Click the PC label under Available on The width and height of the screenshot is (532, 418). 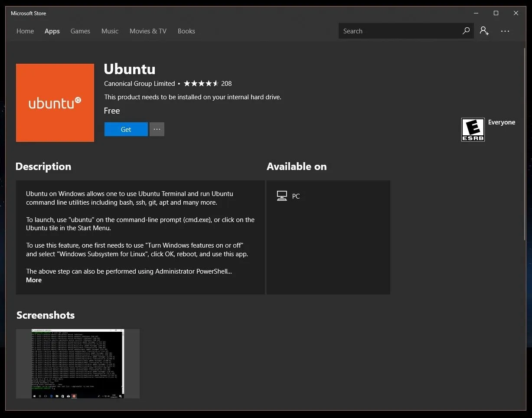296,196
